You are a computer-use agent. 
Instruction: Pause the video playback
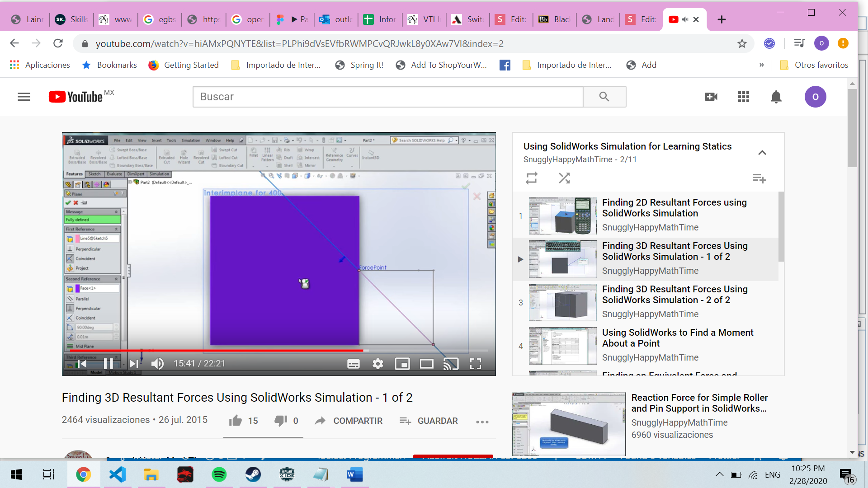tap(108, 364)
